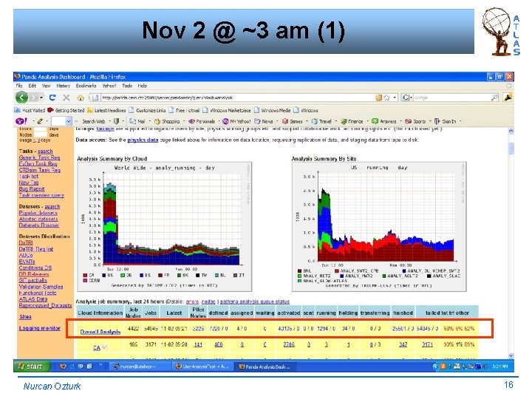Open the View menu

46,86
